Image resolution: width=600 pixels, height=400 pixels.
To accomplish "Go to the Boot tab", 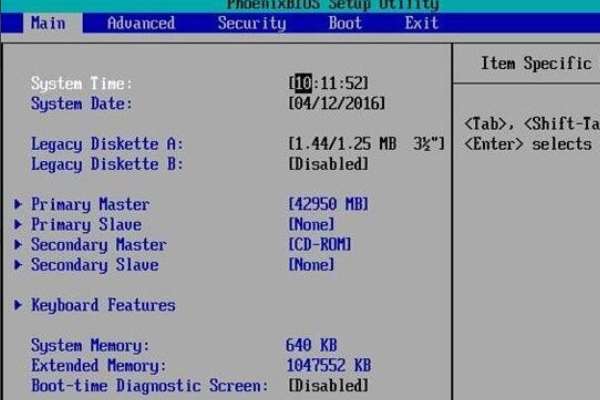I will click(x=345, y=23).
